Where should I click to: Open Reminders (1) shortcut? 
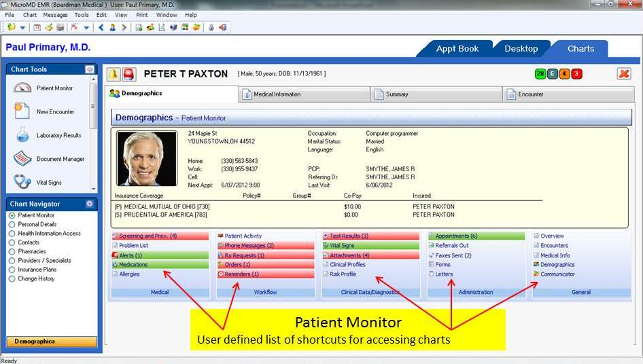pyautogui.click(x=266, y=274)
